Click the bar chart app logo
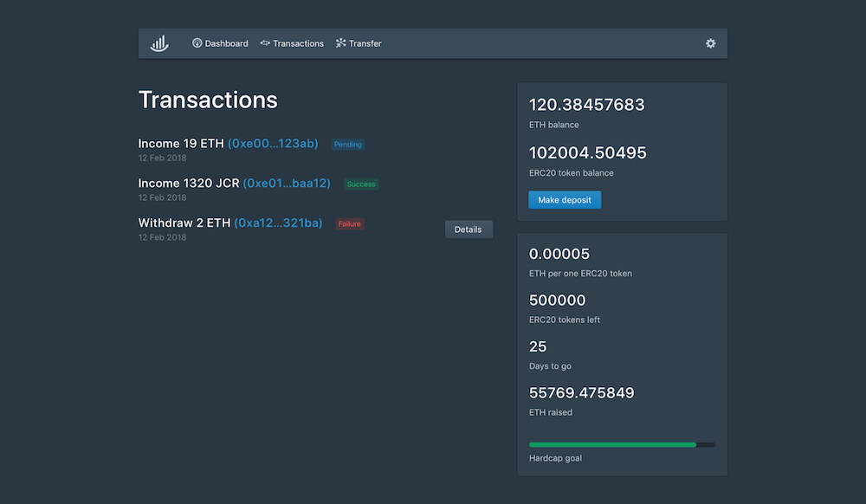 159,43
